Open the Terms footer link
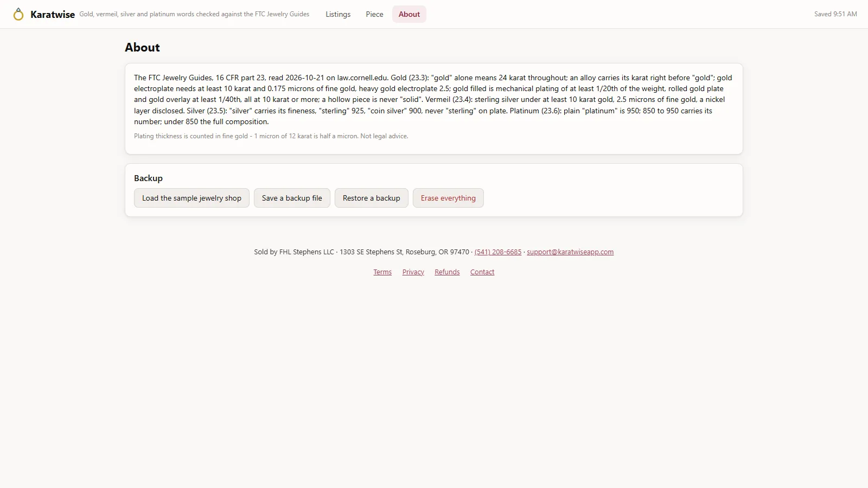868x488 pixels. click(382, 272)
